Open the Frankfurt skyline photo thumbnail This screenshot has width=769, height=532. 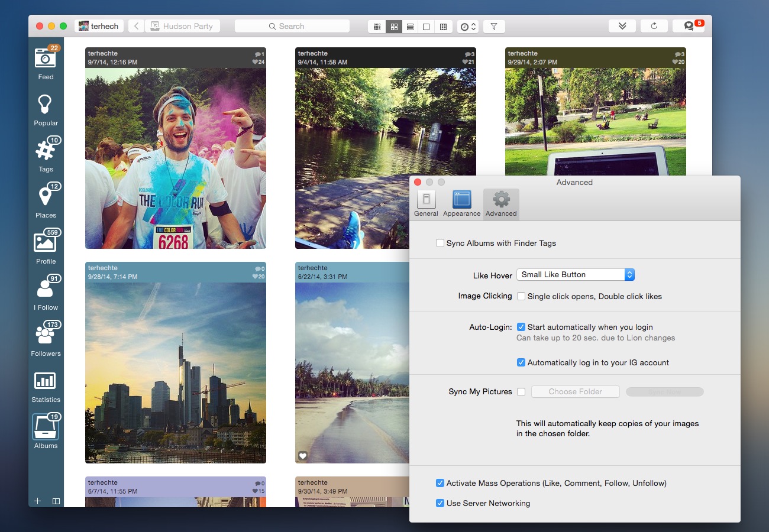tap(176, 373)
